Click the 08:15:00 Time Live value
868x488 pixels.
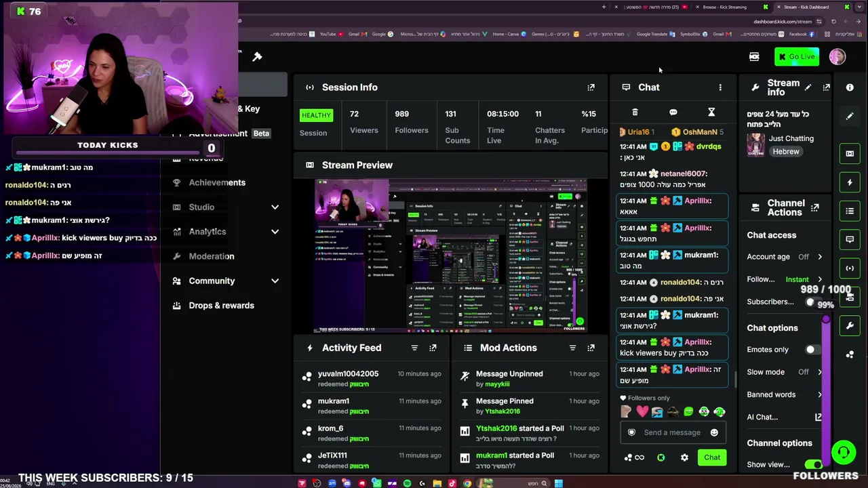[x=502, y=114]
